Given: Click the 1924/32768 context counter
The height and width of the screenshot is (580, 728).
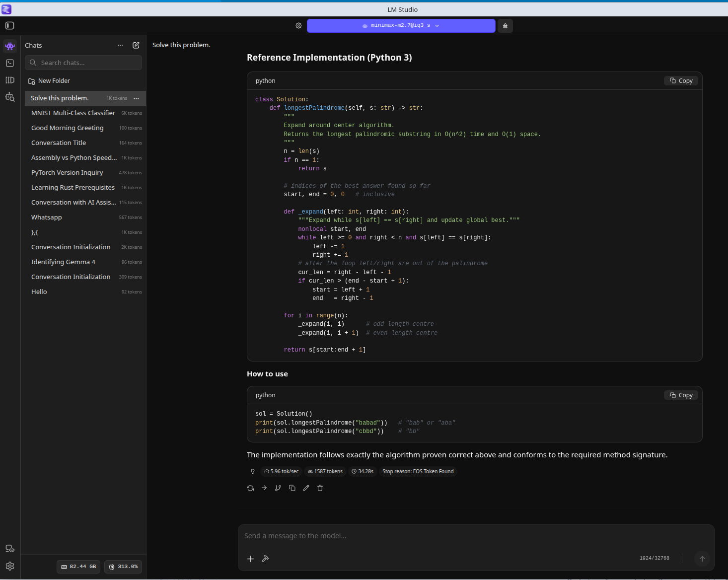Looking at the screenshot, I should pos(655,558).
